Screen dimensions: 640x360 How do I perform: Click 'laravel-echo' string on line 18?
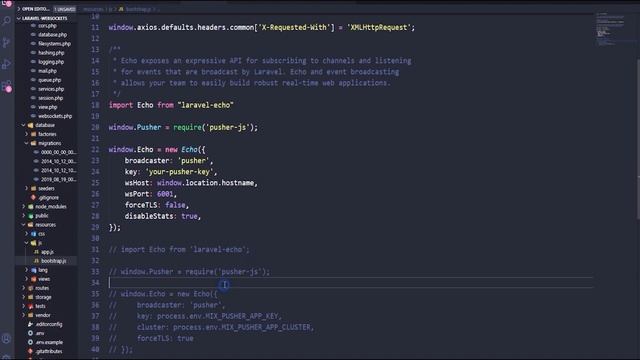206,105
